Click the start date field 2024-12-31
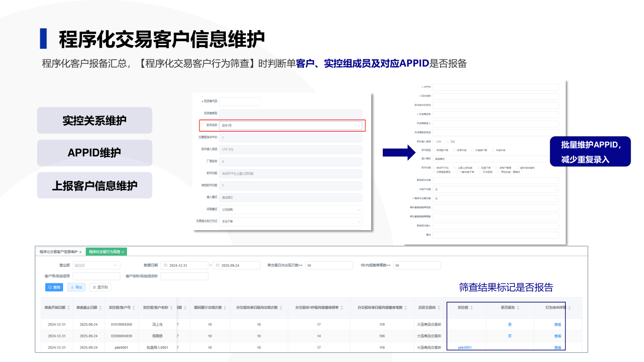Image resolution: width=644 pixels, height=362 pixels. [x=184, y=265]
